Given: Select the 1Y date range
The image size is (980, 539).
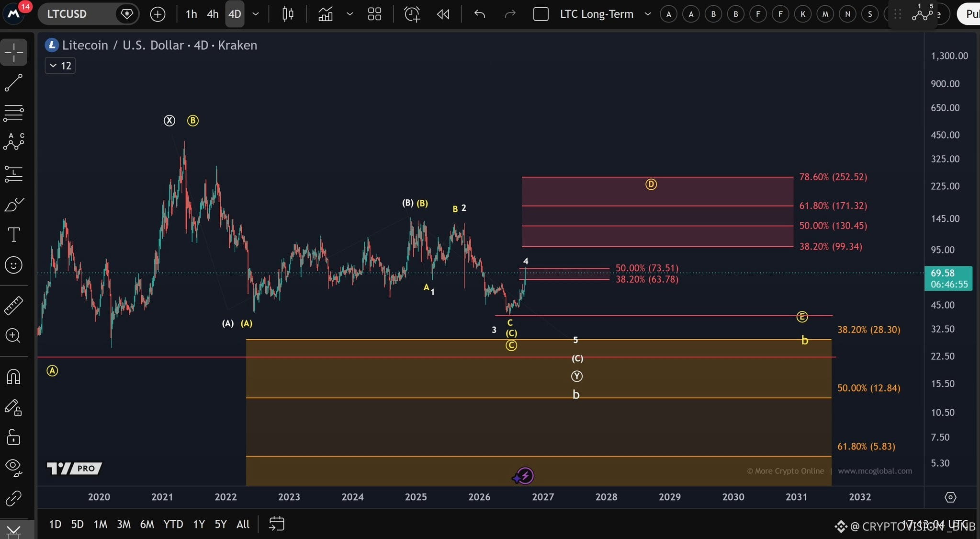Looking at the screenshot, I should 199,524.
